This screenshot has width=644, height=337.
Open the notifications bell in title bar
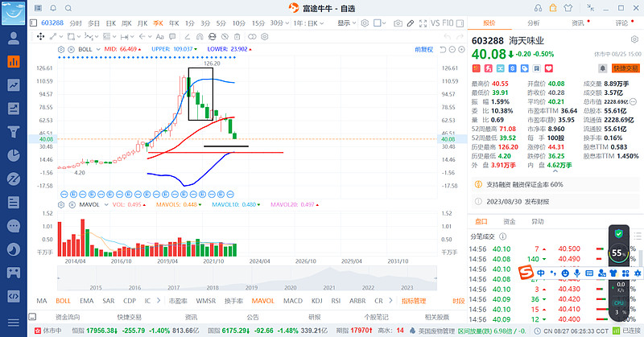(x=53, y=8)
